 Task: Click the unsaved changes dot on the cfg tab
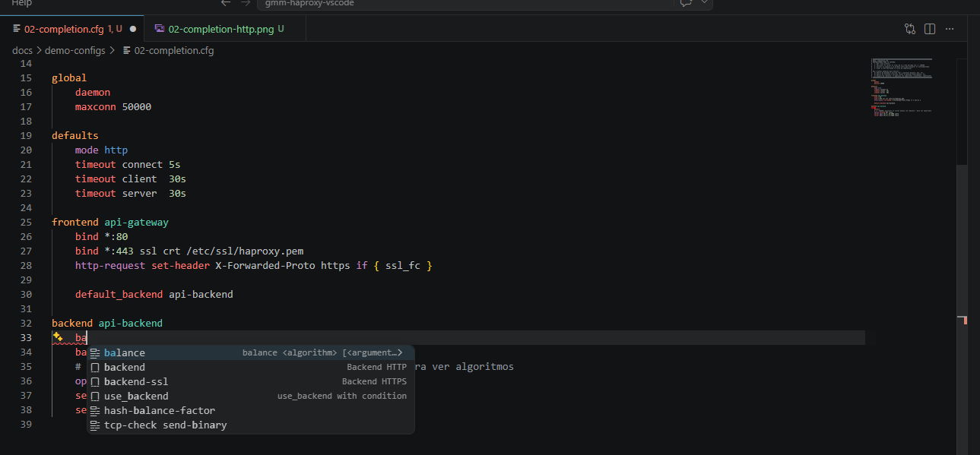click(132, 29)
